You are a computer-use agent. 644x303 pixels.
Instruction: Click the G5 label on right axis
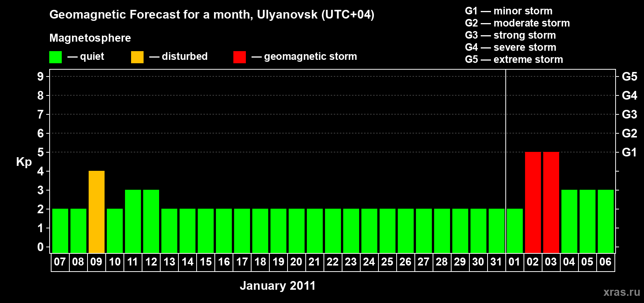click(x=629, y=77)
